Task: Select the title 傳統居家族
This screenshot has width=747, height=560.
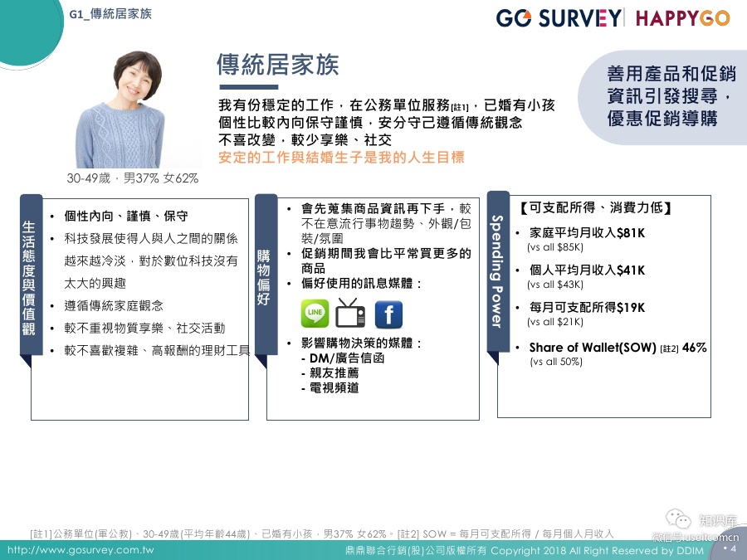Action: [x=278, y=65]
